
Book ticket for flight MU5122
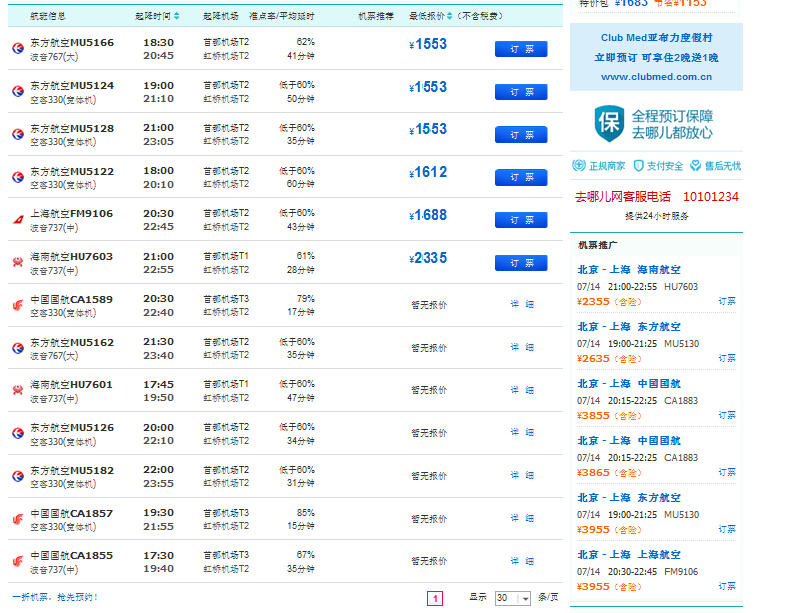pyautogui.click(x=521, y=177)
